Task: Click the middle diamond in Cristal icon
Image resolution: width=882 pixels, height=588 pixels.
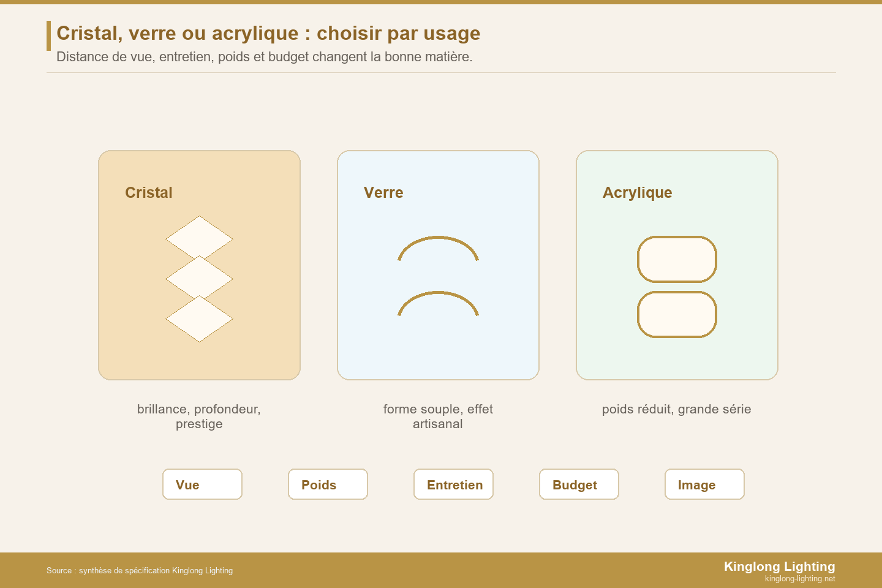Action: pos(199,279)
